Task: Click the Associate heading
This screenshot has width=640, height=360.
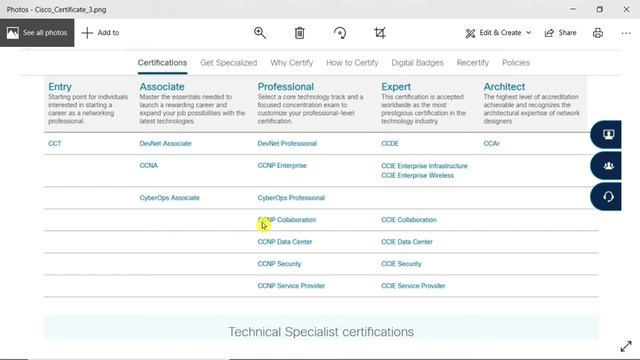Action: click(x=162, y=87)
